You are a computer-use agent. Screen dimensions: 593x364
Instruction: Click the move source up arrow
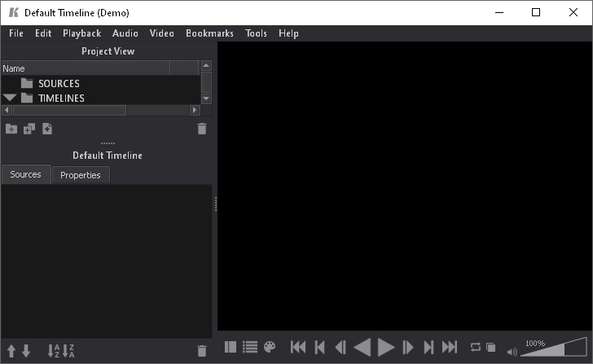tap(11, 351)
